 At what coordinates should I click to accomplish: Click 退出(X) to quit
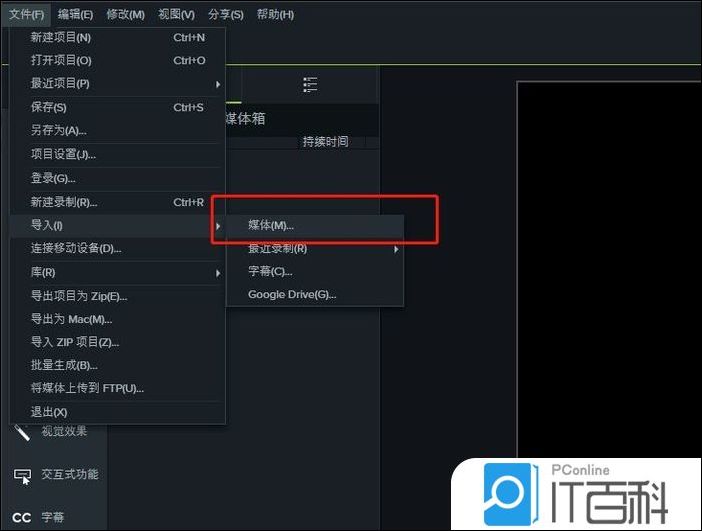click(117, 412)
